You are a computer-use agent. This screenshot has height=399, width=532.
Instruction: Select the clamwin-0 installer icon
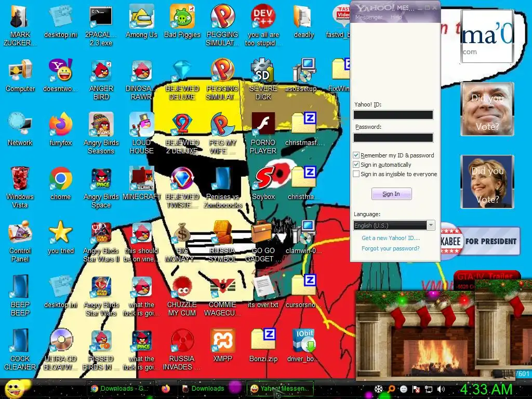point(303,237)
